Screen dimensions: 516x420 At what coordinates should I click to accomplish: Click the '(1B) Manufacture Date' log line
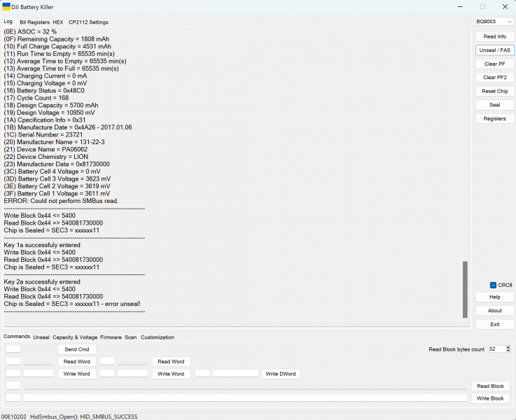click(68, 127)
